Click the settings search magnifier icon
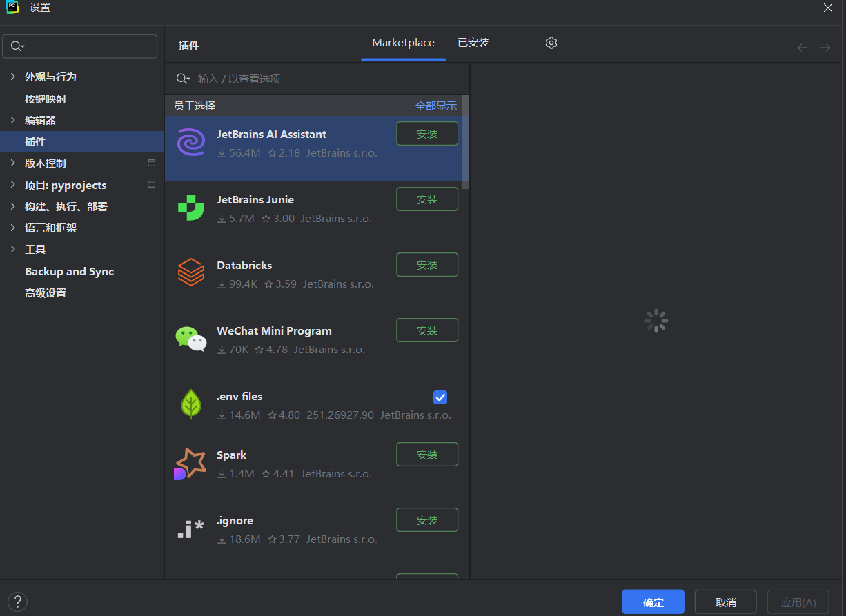This screenshot has height=616, width=846. [17, 46]
